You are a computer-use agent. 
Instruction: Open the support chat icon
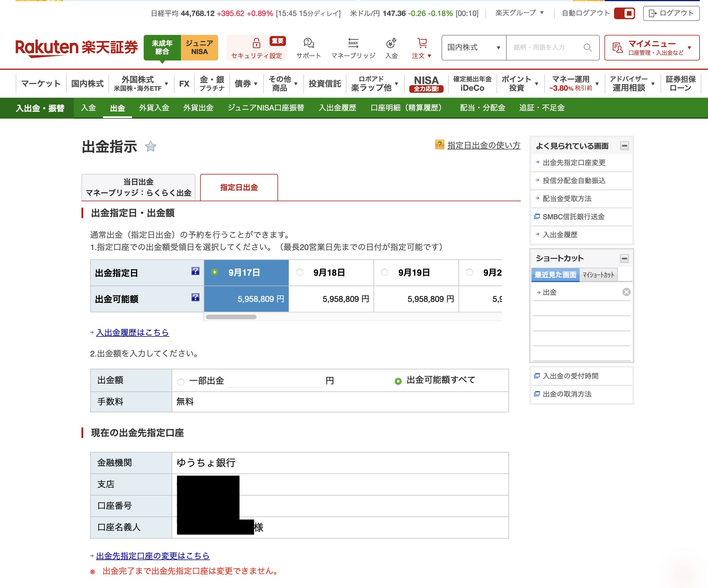[x=309, y=43]
